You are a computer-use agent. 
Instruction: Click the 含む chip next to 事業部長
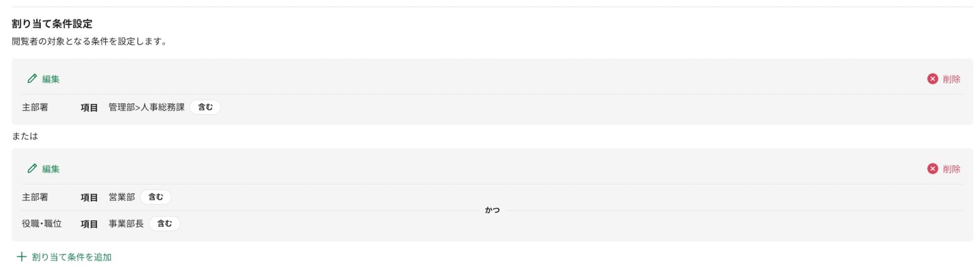click(164, 224)
